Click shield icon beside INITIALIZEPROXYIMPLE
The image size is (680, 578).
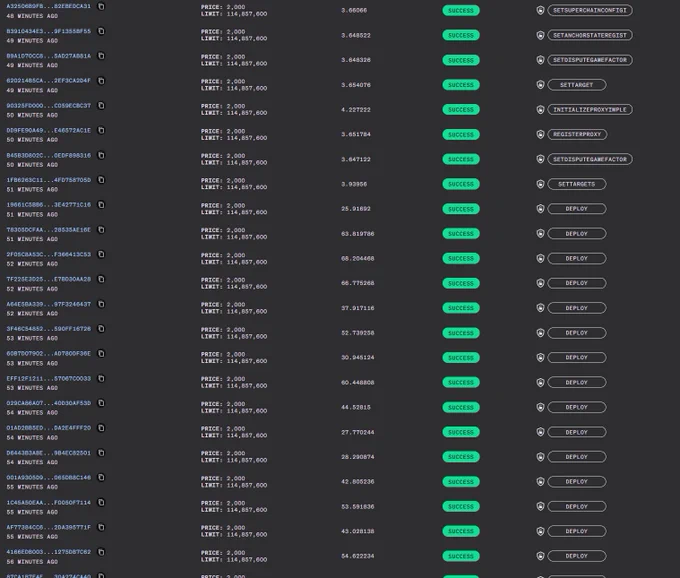540,110
